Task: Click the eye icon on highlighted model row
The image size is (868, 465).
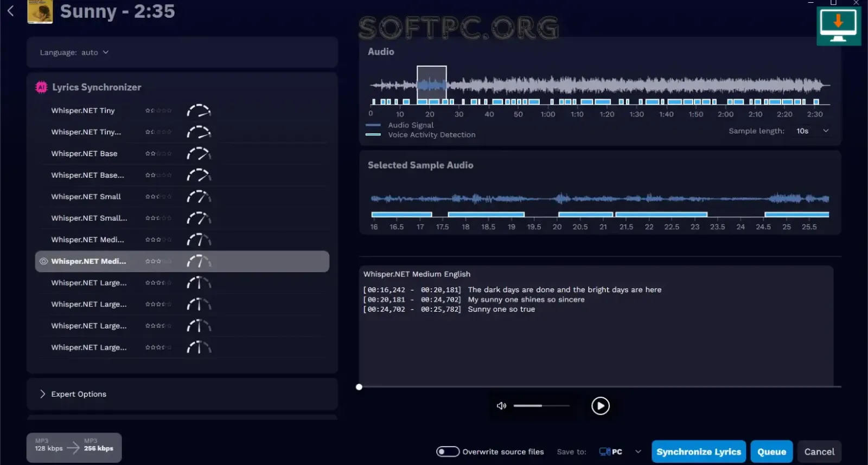Action: (43, 261)
